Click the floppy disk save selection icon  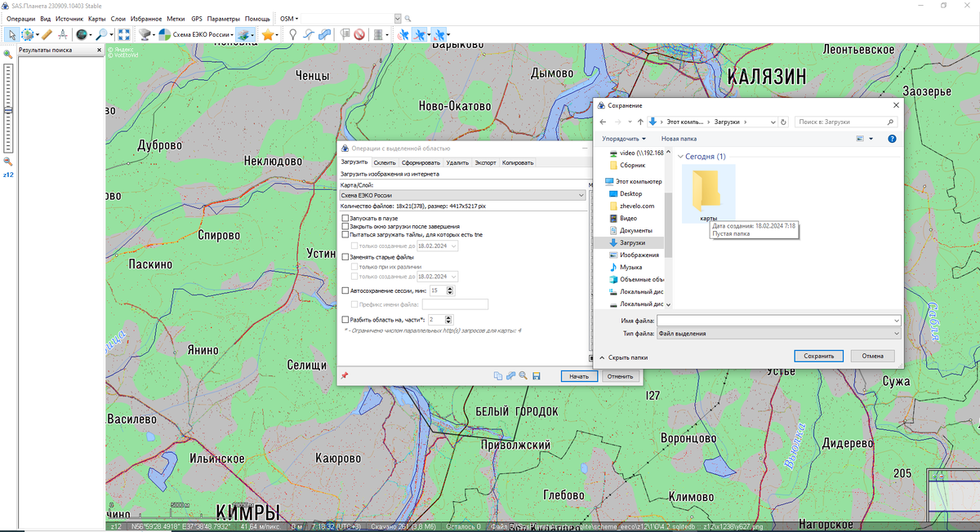(x=537, y=375)
